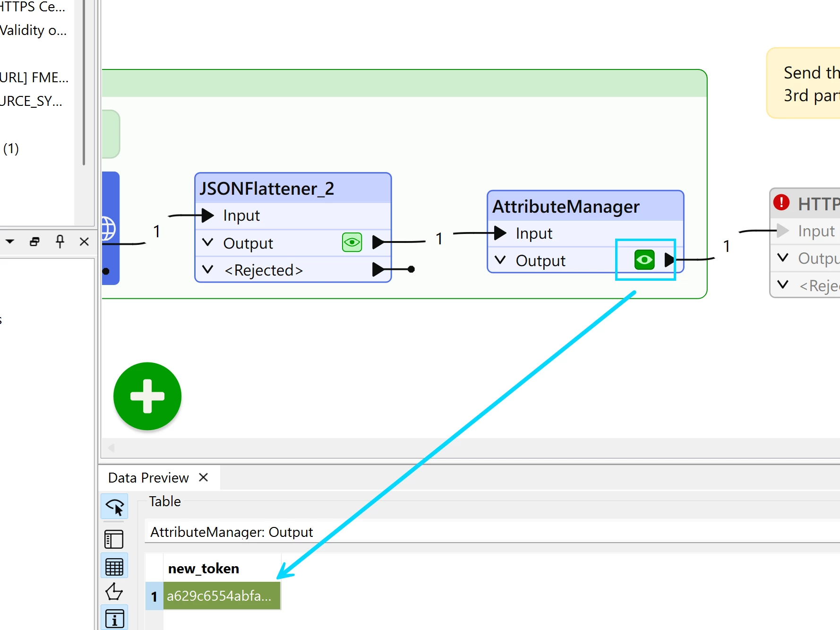Viewport: 840px width, 630px height.
Task: Select the a629c6554abfa... token cell
Action: tap(222, 595)
